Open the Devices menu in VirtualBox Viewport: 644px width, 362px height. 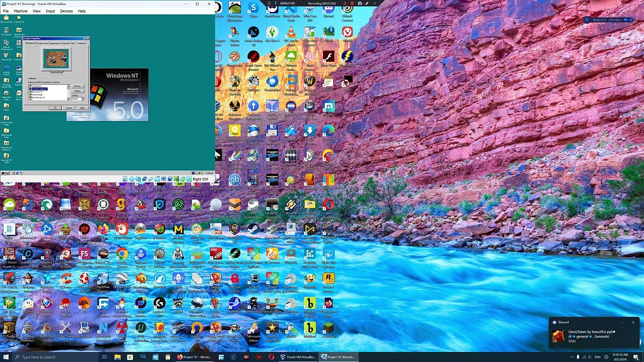(66, 11)
